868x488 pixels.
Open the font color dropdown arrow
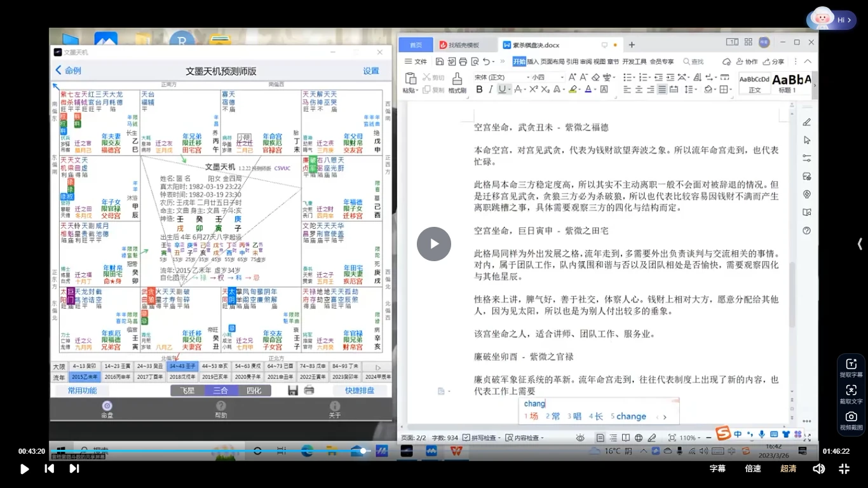point(595,90)
